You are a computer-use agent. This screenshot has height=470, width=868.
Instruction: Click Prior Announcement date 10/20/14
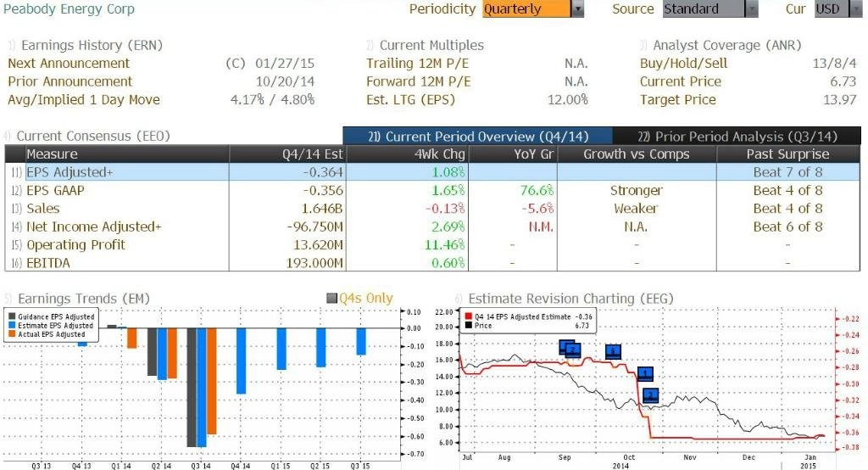tap(285, 82)
